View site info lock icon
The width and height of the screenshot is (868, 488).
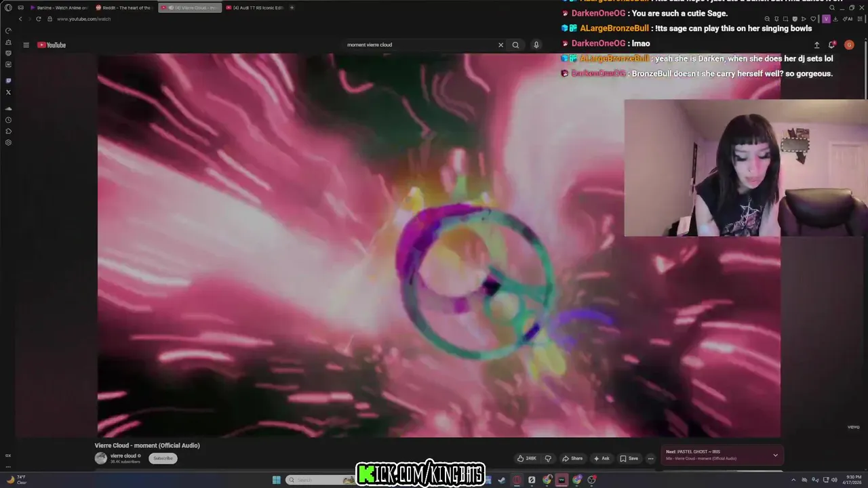click(50, 19)
